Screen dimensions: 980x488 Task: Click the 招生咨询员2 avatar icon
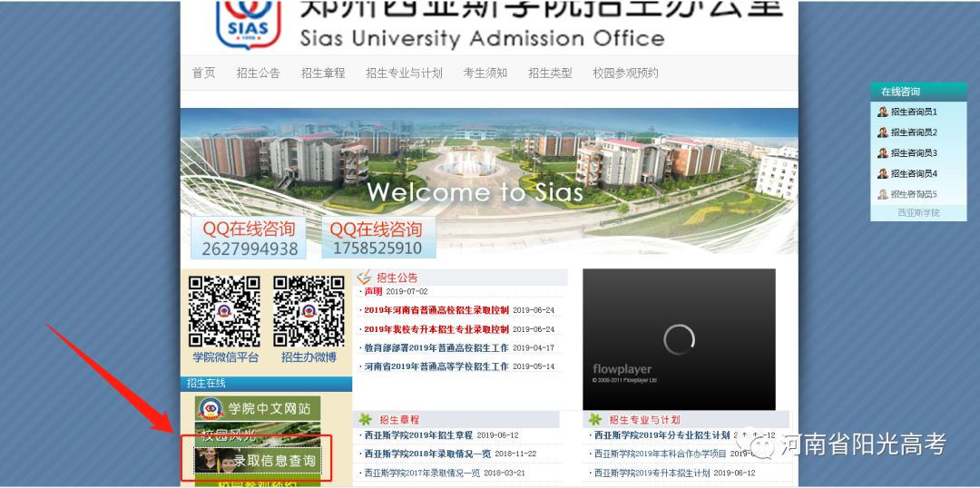pyautogui.click(x=883, y=132)
